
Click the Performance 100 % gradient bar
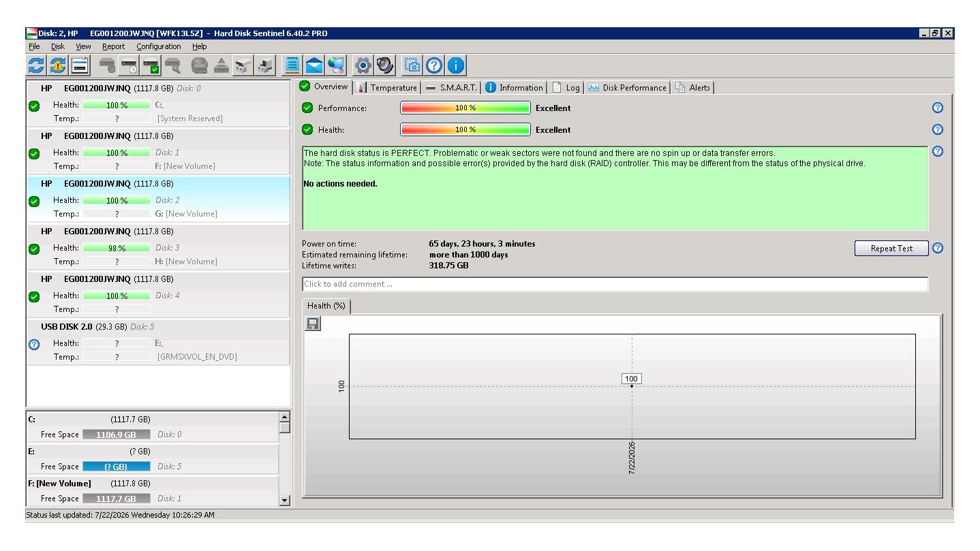(465, 108)
